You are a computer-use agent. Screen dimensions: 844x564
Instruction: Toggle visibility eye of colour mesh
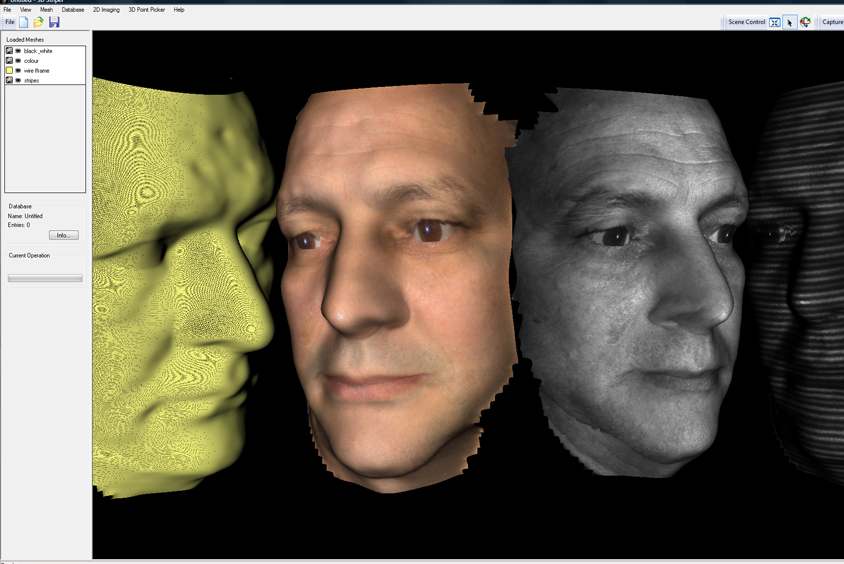coord(18,61)
